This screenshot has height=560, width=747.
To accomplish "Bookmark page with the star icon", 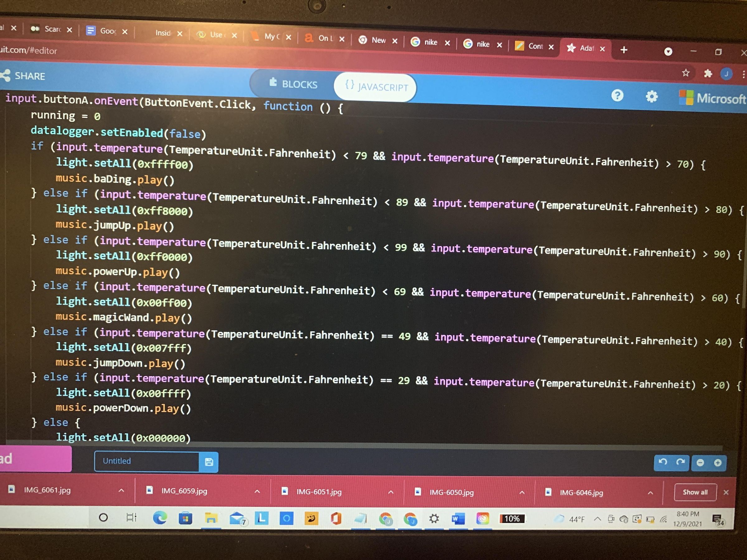I will pyautogui.click(x=686, y=73).
